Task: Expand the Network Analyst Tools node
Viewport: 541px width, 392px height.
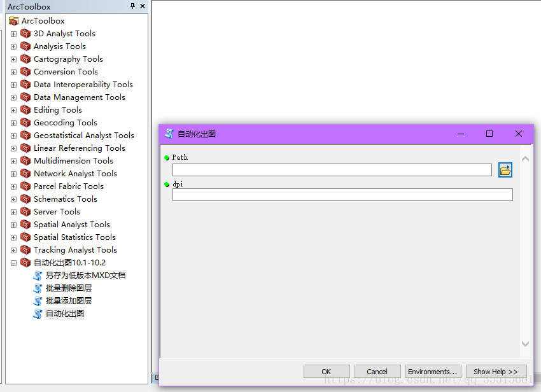Action: click(13, 174)
